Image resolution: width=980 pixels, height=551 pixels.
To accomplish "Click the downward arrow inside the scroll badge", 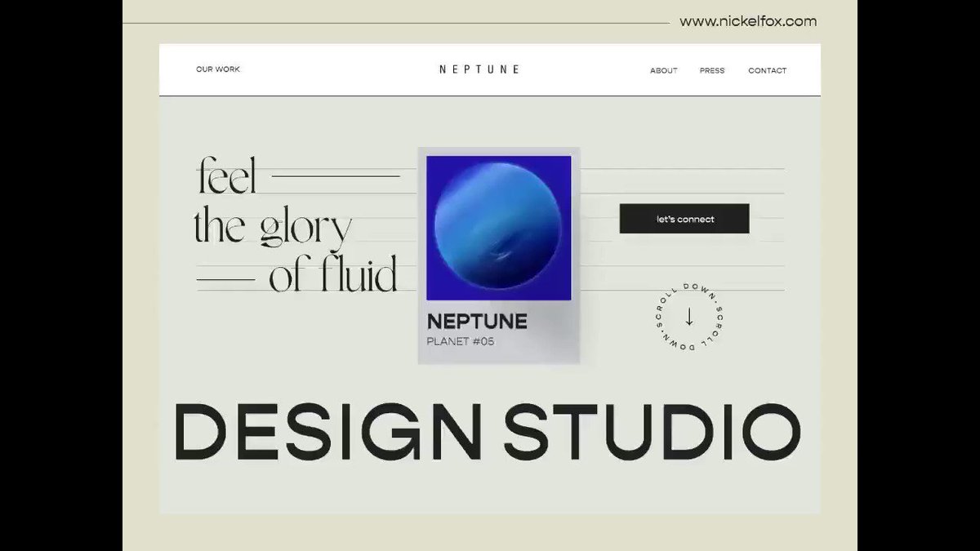I will (x=688, y=317).
